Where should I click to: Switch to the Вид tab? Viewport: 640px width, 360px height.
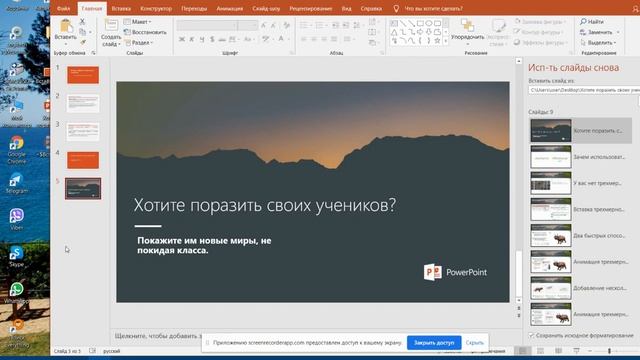347,9
